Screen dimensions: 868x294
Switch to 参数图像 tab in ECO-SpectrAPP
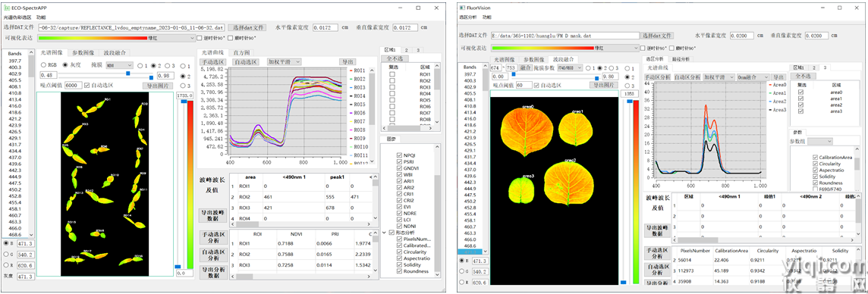(83, 53)
